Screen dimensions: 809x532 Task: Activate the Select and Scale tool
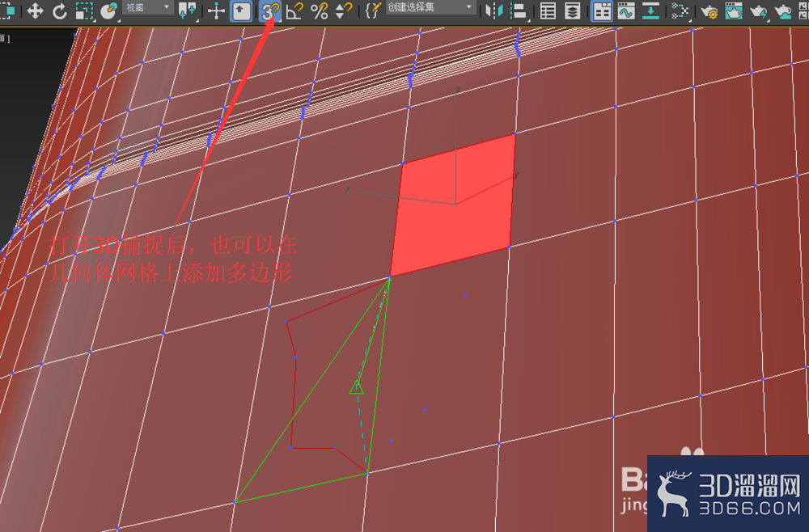(84, 11)
